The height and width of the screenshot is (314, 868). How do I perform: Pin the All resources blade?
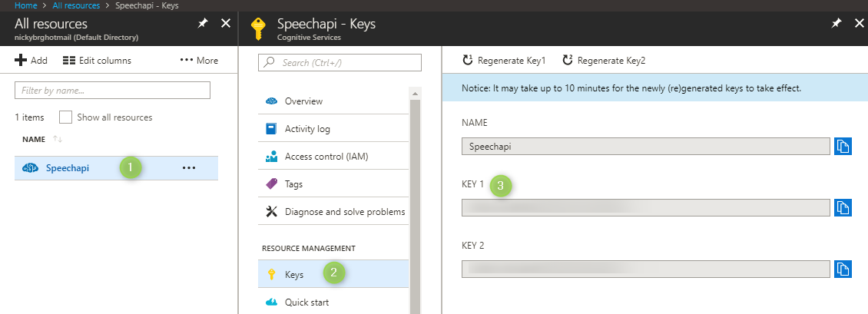(202, 24)
